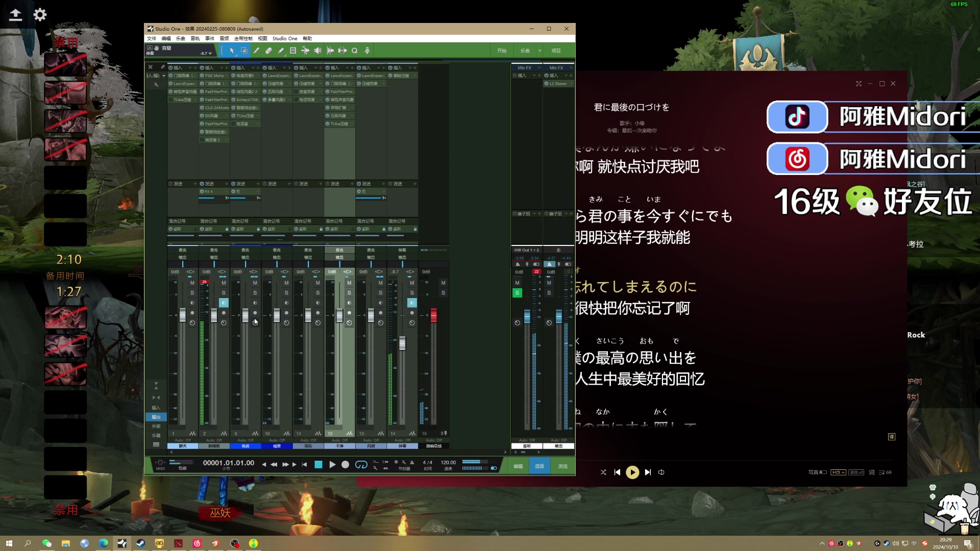Click Return to Zero in transport

[305, 464]
